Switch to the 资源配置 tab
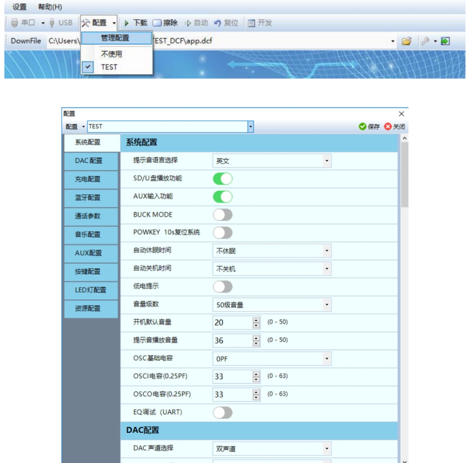 tap(91, 309)
